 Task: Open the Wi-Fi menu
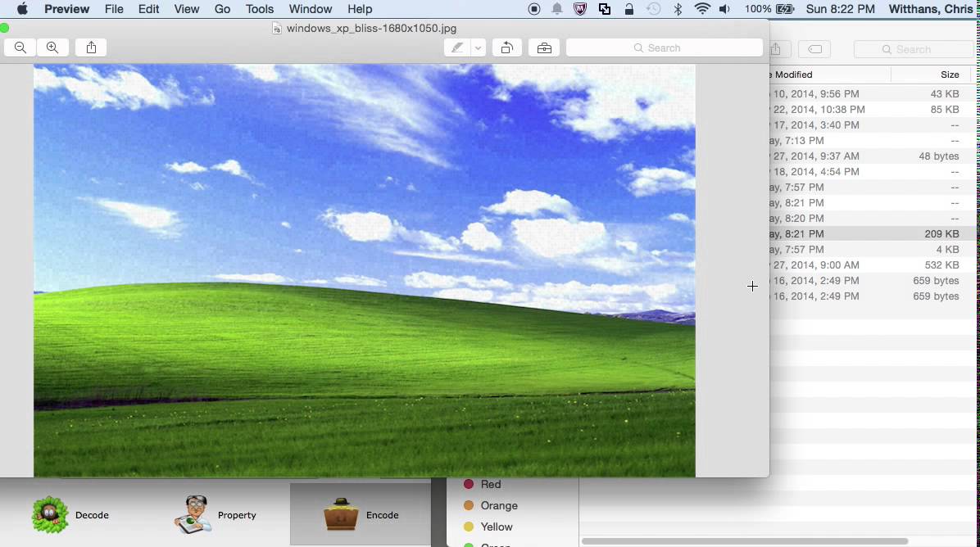702,9
